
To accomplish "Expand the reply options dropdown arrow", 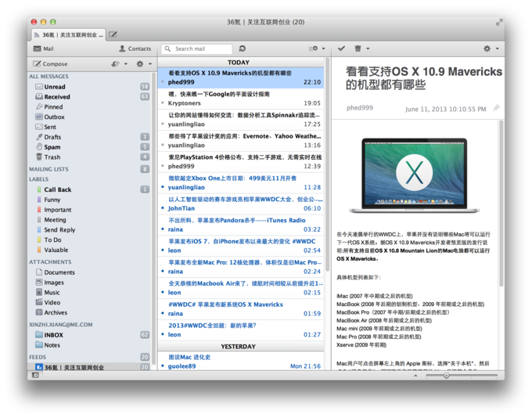I will pyautogui.click(x=125, y=64).
